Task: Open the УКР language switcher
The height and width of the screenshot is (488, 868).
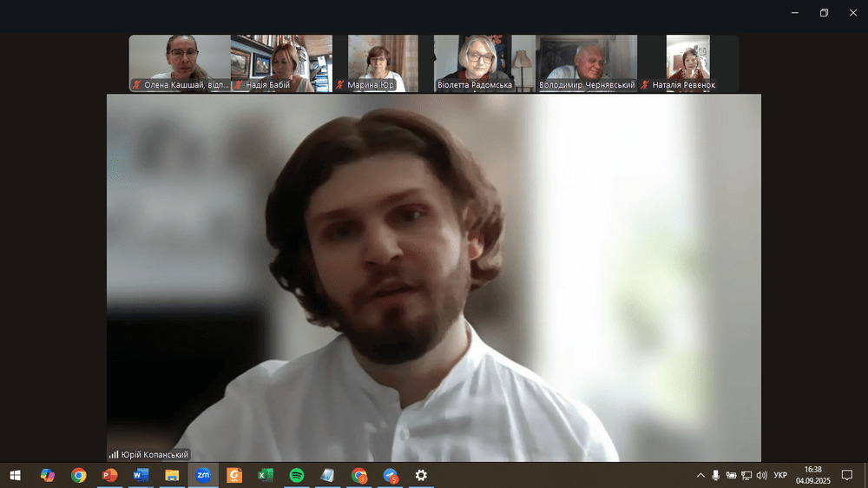Action: pyautogui.click(x=780, y=475)
